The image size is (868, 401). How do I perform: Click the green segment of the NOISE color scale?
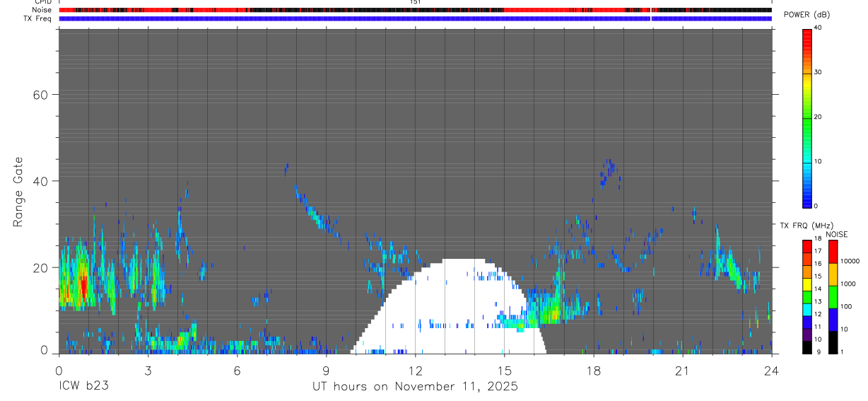click(833, 297)
